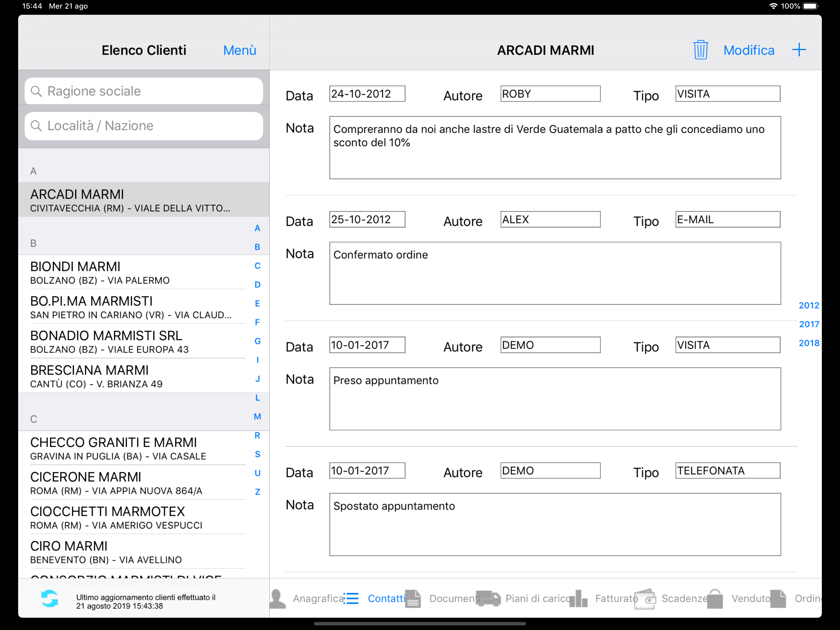This screenshot has height=630, width=840.
Task: Jump to year 2012 in contacts index
Action: pos(809,305)
